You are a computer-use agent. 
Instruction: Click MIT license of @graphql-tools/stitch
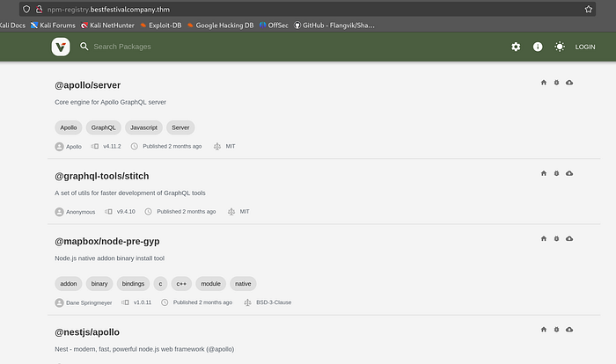(x=245, y=211)
